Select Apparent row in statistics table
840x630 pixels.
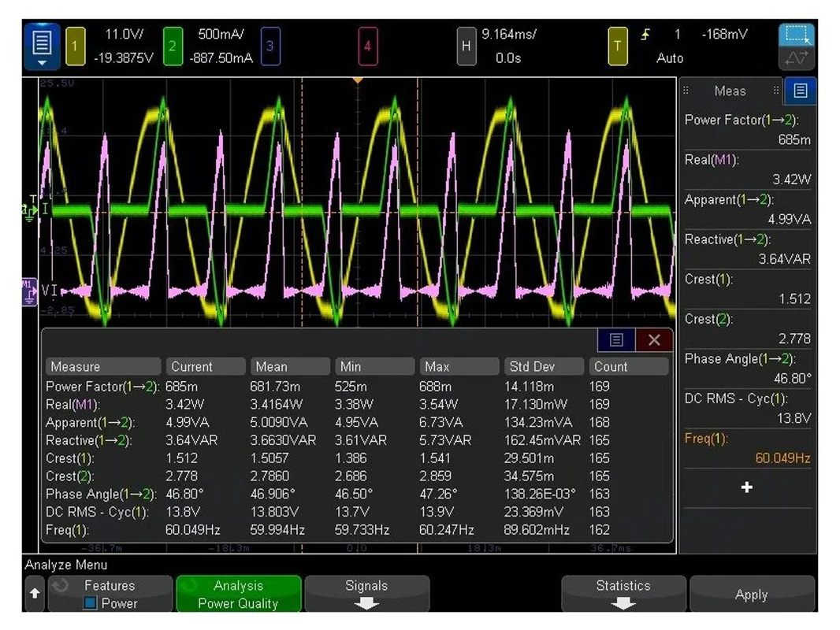tap(357, 422)
